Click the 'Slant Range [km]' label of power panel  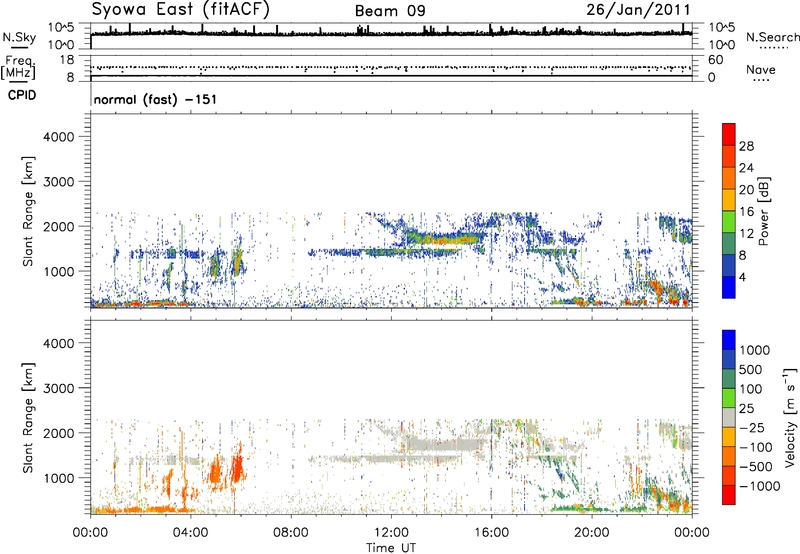point(28,211)
